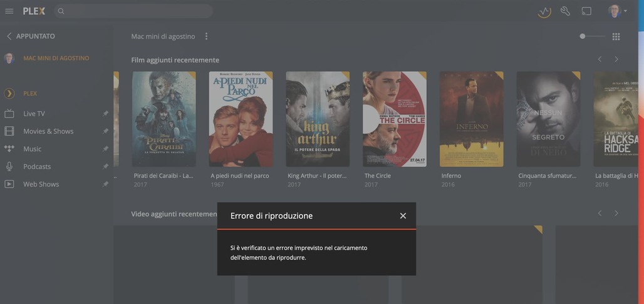Click The Circle title link
Image resolution: width=644 pixels, height=304 pixels.
378,176
